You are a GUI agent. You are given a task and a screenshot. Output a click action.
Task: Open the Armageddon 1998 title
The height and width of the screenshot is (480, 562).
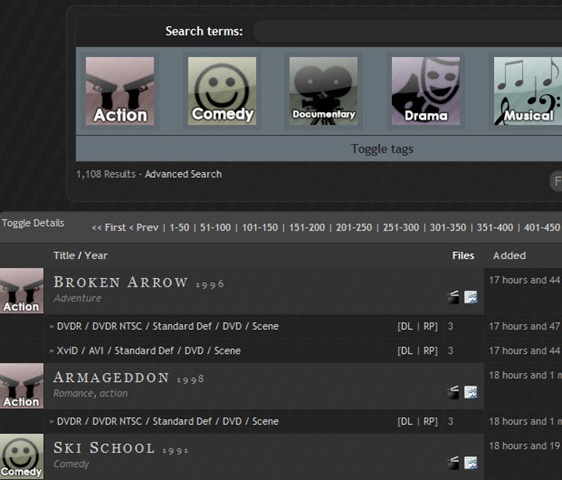[129, 378]
